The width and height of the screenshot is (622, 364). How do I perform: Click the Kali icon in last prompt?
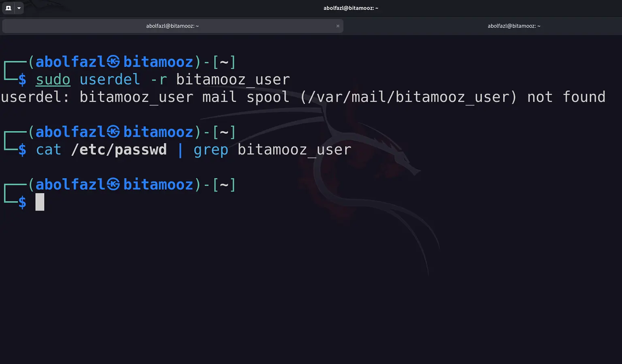click(x=113, y=184)
